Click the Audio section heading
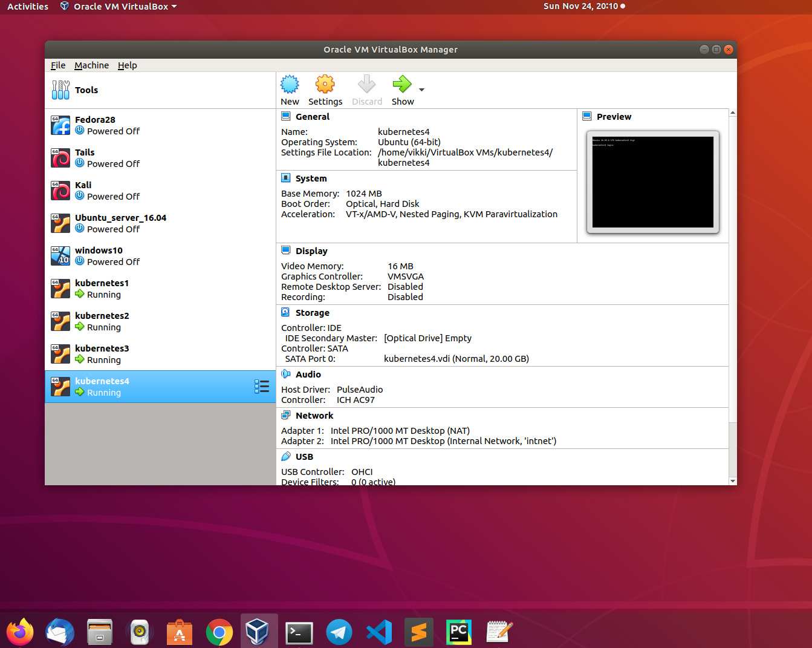The height and width of the screenshot is (648, 812). tap(308, 375)
